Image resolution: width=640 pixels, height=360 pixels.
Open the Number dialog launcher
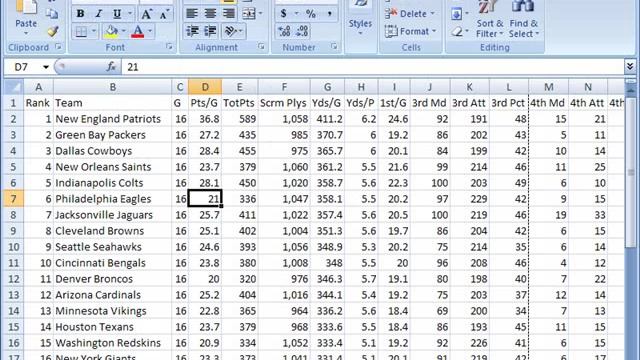point(334,47)
